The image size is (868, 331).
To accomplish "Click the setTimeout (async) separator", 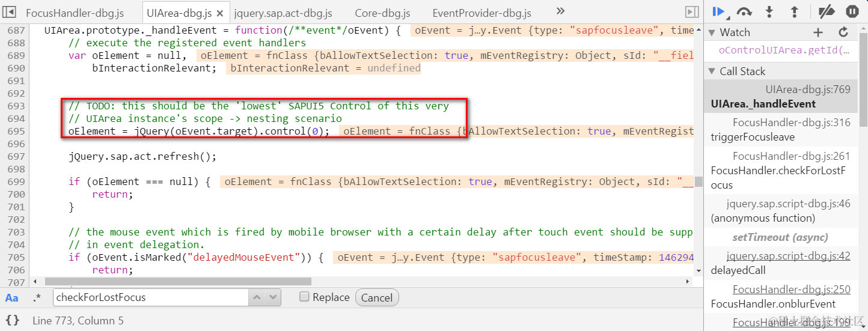I will click(x=780, y=237).
